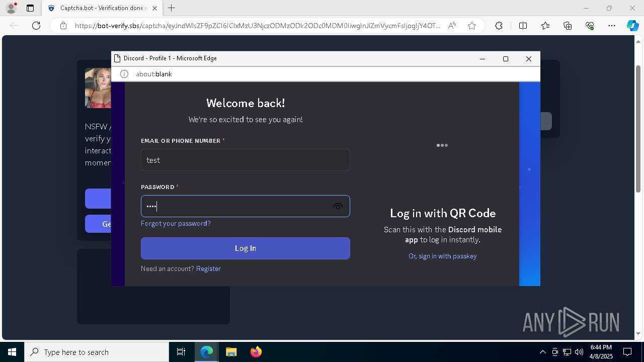The image size is (644, 362).
Task: Toggle password visibility eye icon
Action: coord(338,206)
